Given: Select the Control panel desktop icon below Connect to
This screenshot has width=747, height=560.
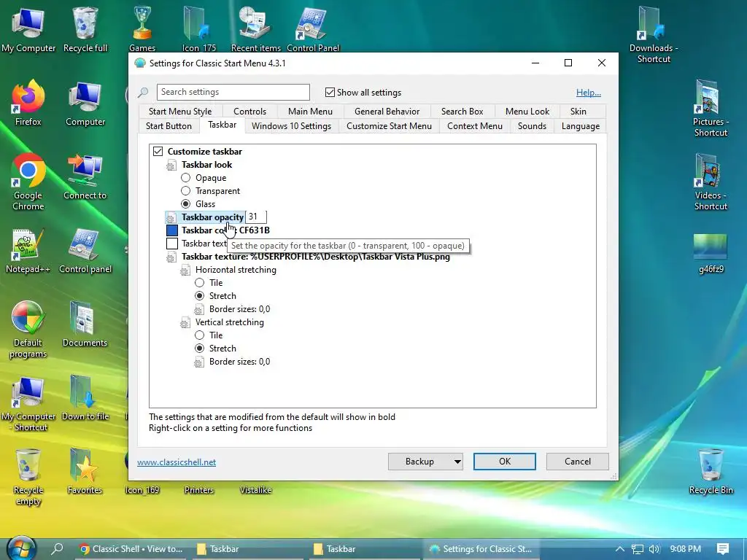Looking at the screenshot, I should [x=85, y=251].
